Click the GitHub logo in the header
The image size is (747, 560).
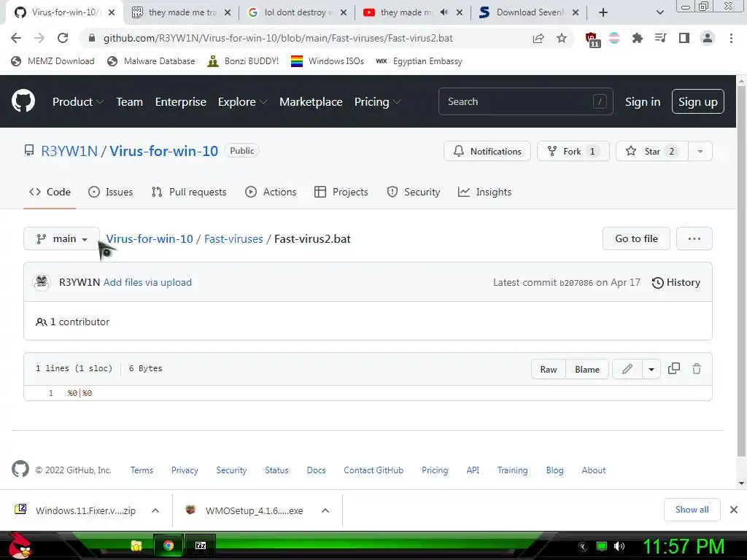23,101
